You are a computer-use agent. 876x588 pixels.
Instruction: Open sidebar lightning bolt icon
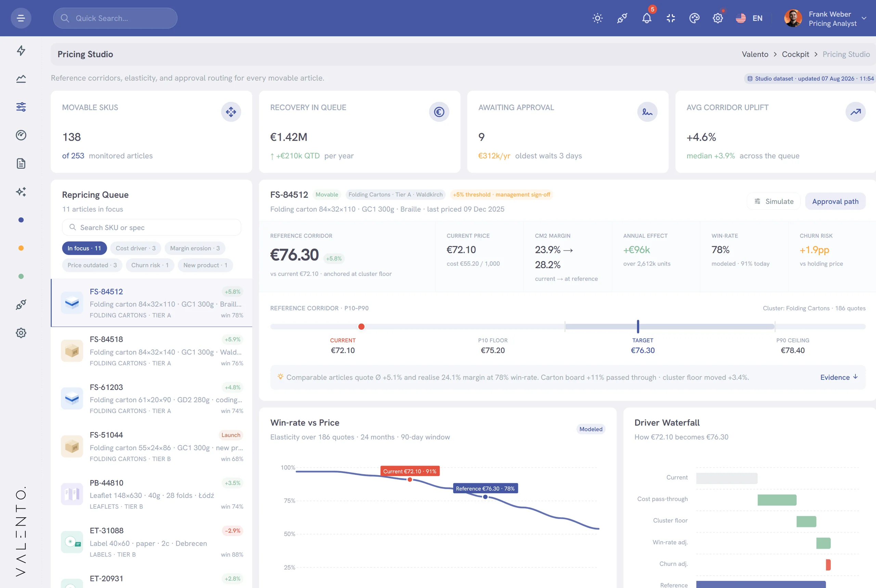tap(21, 50)
